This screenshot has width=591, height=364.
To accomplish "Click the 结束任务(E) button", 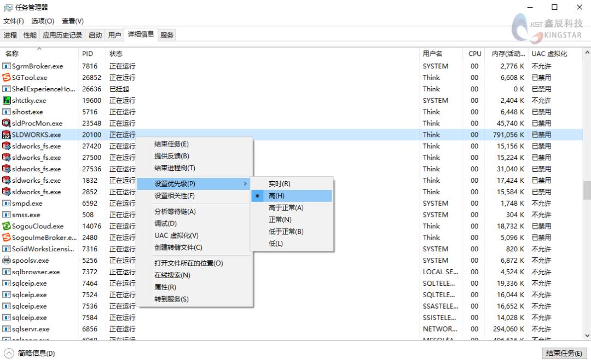I will [x=564, y=353].
